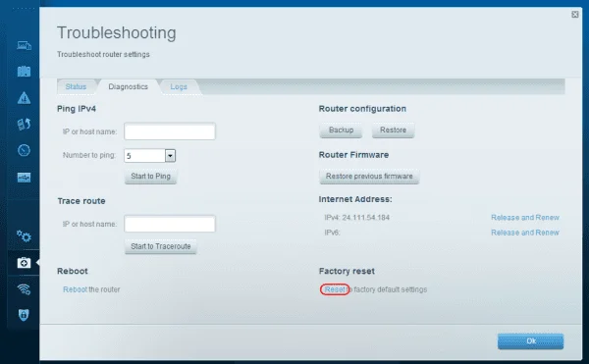
Task: Open Connectivity gears icon
Action: pos(24,236)
